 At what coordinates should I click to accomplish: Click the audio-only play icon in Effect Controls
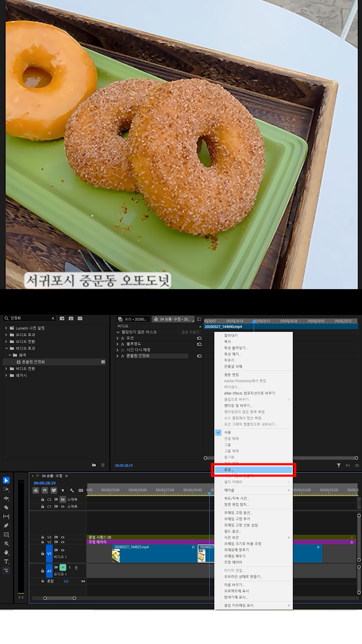coord(348,465)
